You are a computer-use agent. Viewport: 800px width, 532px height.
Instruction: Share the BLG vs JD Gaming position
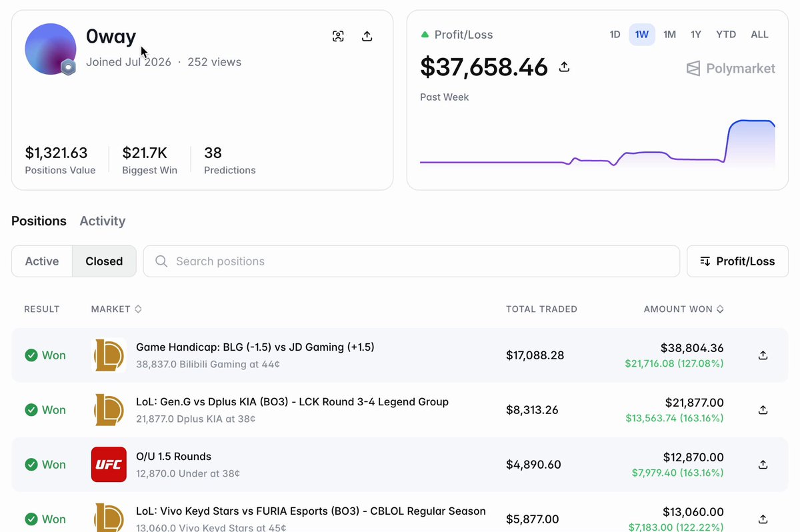(763, 355)
